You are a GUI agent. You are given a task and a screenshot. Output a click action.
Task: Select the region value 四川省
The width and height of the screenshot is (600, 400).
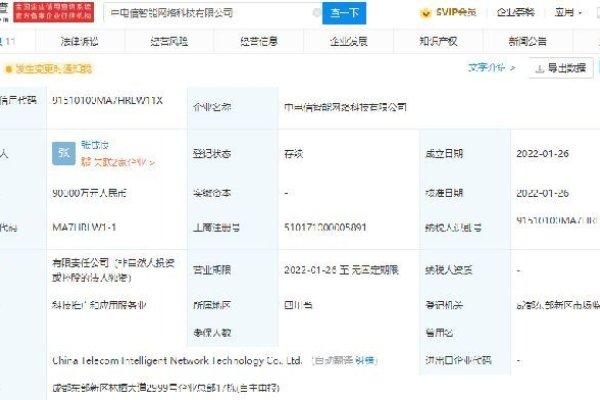point(298,305)
